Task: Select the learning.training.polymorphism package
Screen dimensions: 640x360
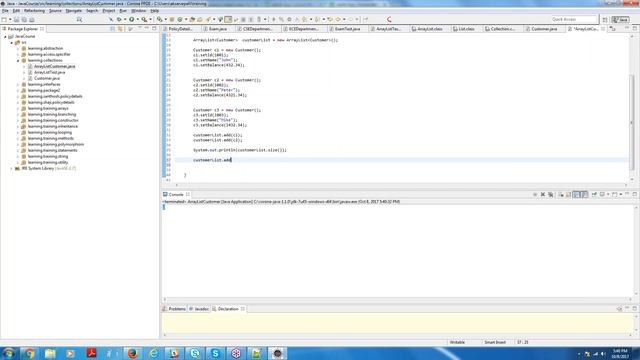Action: coord(56,144)
